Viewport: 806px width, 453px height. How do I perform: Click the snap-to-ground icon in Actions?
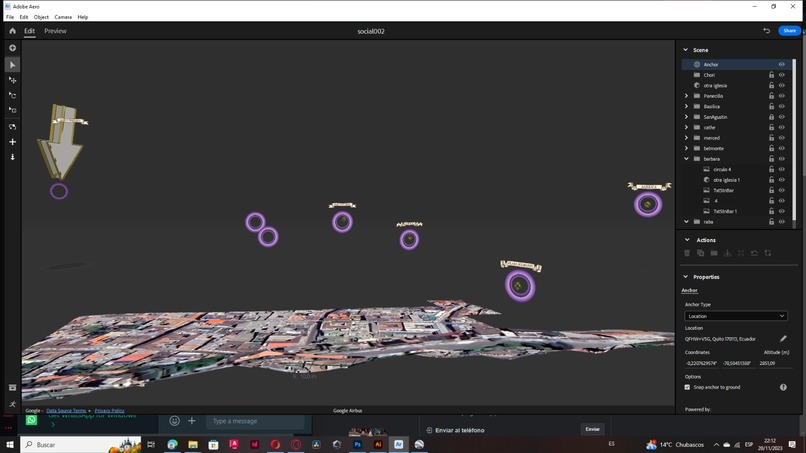click(x=727, y=253)
